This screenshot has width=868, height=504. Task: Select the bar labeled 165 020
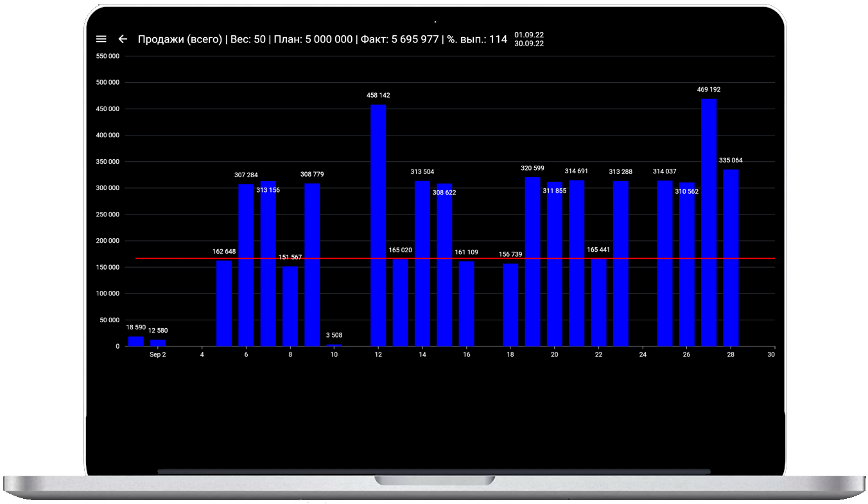[400, 302]
